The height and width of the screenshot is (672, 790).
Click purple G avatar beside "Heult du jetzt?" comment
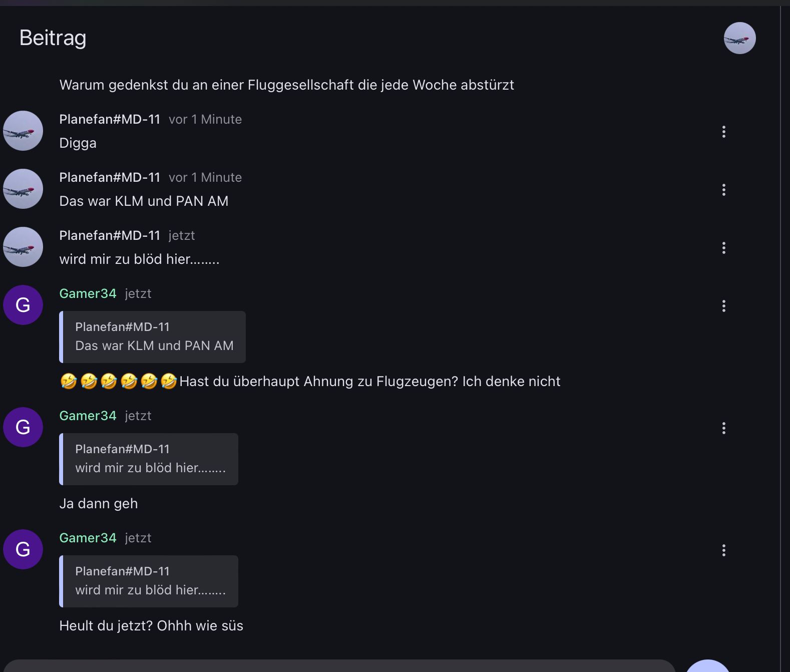23,549
